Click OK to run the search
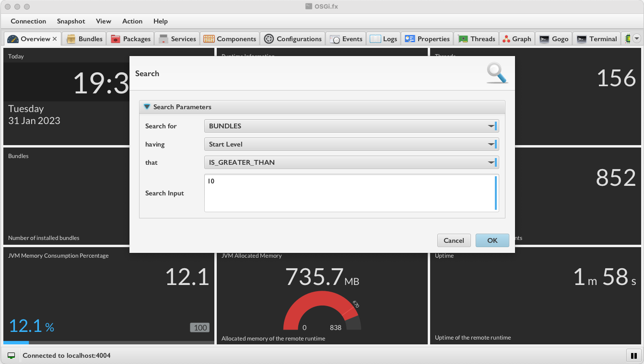This screenshot has width=644, height=364. (x=492, y=240)
